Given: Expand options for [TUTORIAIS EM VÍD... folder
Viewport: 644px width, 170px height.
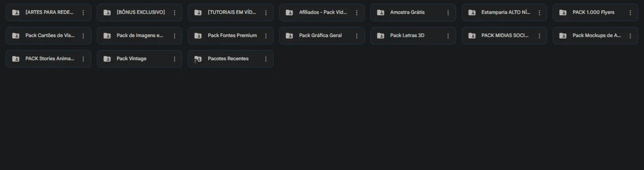Looking at the screenshot, I should point(266,13).
